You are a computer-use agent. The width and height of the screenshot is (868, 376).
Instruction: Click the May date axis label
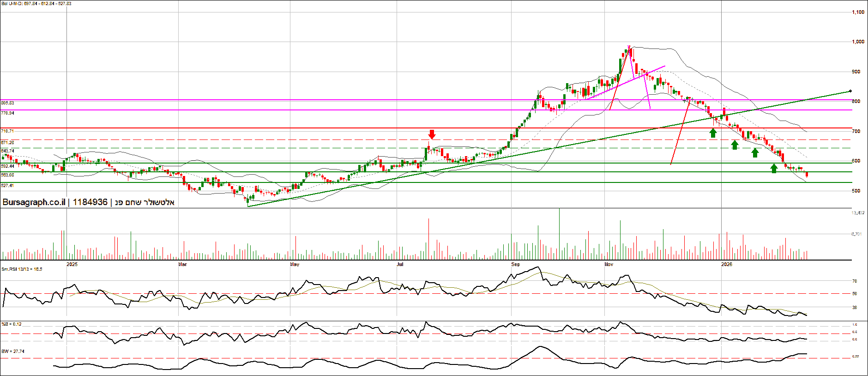pyautogui.click(x=295, y=264)
